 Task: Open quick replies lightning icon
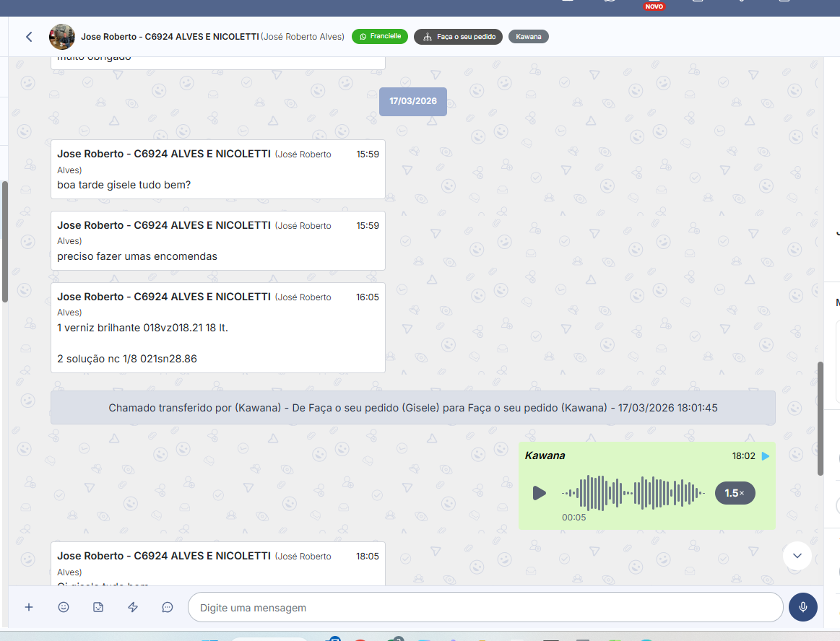click(133, 607)
